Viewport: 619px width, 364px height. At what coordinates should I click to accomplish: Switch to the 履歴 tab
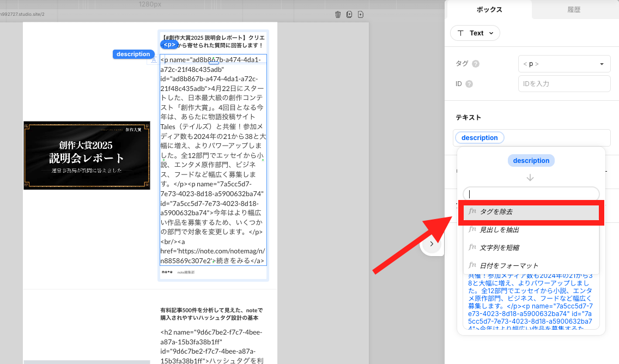tap(574, 9)
